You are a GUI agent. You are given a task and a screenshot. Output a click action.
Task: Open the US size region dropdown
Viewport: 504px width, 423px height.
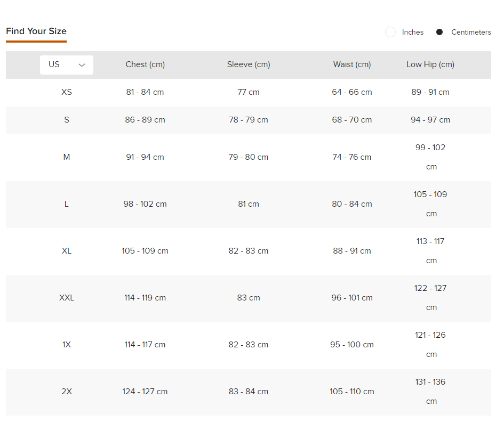point(66,64)
